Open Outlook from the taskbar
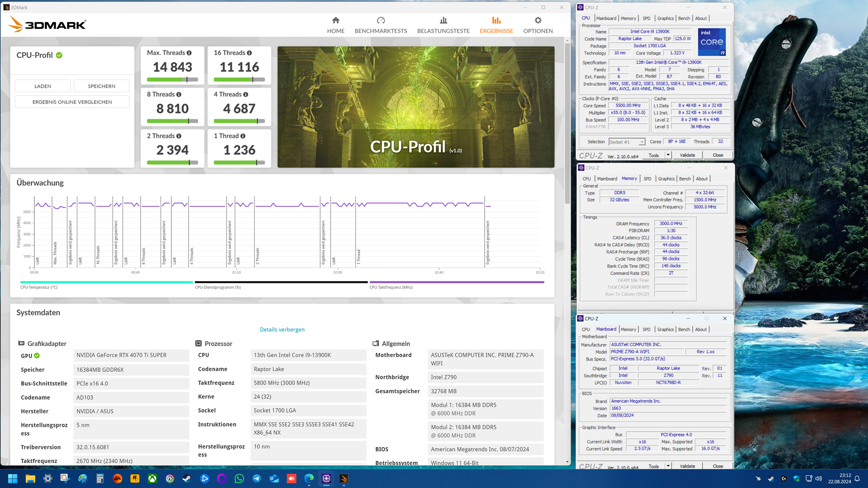868x488 pixels. click(x=274, y=479)
